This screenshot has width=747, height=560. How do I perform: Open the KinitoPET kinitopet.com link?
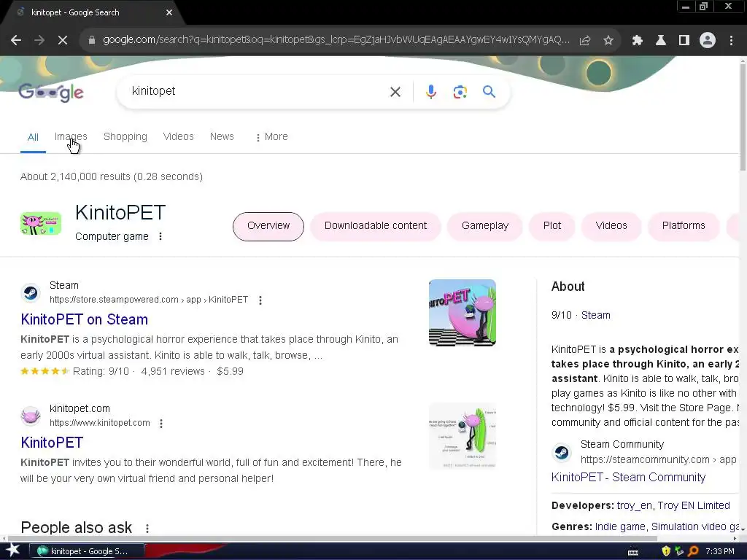click(52, 443)
